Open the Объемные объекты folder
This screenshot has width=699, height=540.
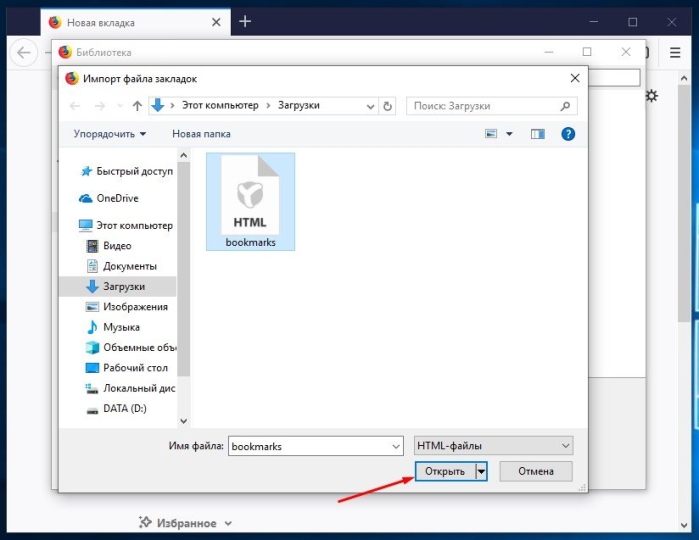click(x=131, y=347)
